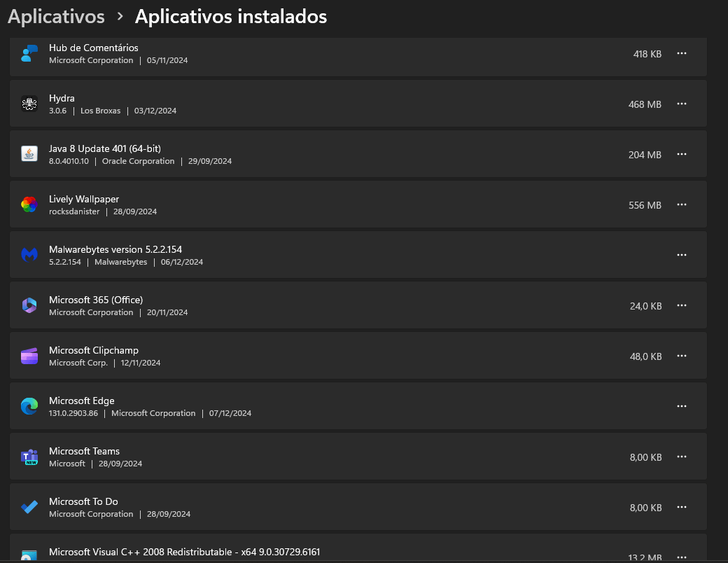Click the Microsoft Clipchamp icon
This screenshot has height=563, width=728.
pos(29,356)
